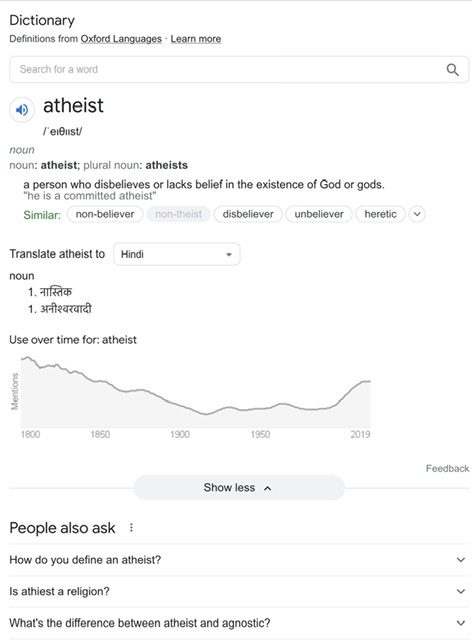This screenshot has width=472, height=640.
Task: Select the disbeliever synonym chip
Action: 248,214
